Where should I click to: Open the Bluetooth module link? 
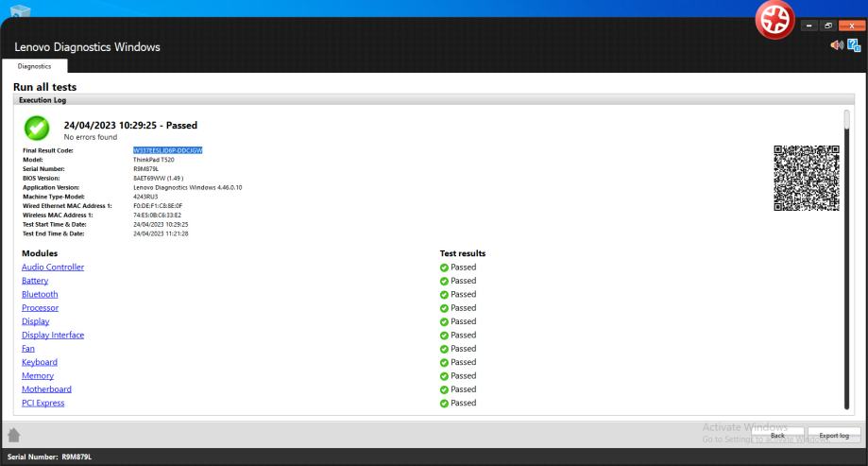pyautogui.click(x=40, y=294)
